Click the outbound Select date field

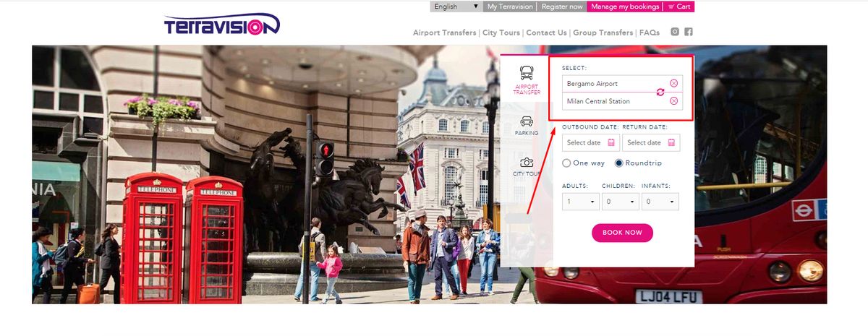tap(591, 142)
